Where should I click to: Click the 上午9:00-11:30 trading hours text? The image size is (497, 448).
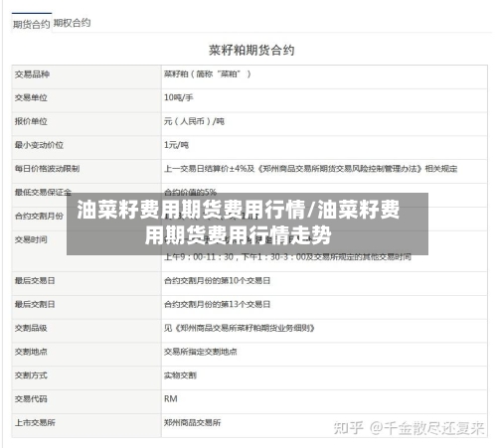click(287, 257)
